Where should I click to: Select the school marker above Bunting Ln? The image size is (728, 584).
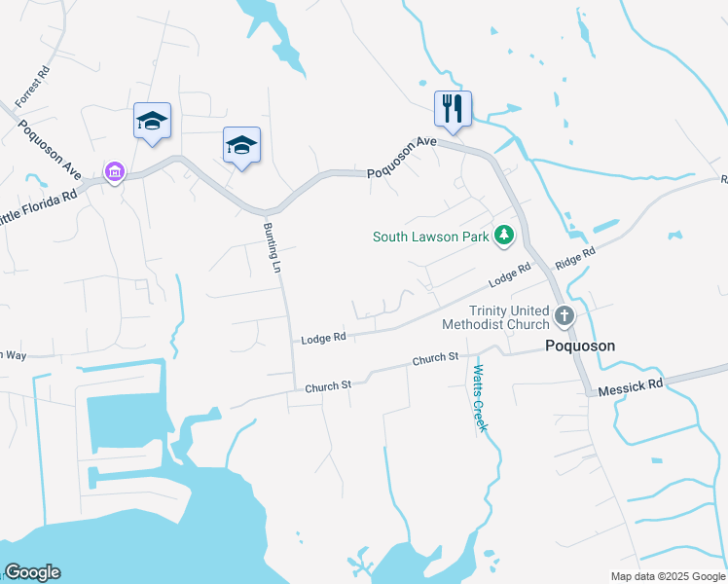[x=241, y=145]
